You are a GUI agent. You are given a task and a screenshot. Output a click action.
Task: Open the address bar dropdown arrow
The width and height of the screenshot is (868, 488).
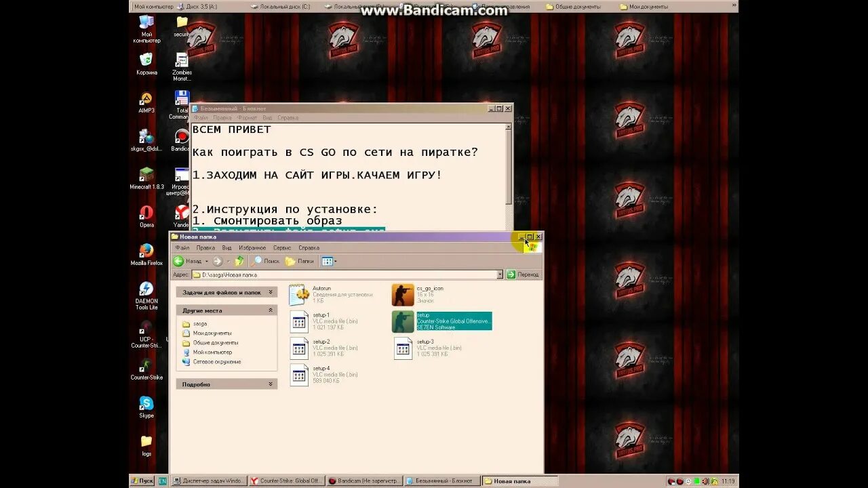500,274
